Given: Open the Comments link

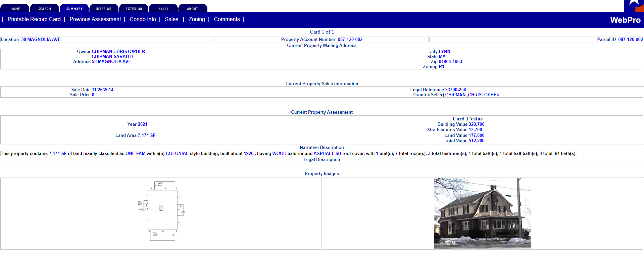Looking at the screenshot, I should [227, 19].
